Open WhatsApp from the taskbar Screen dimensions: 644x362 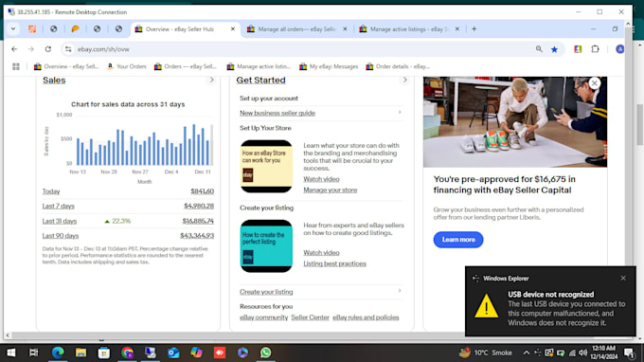[266, 353]
